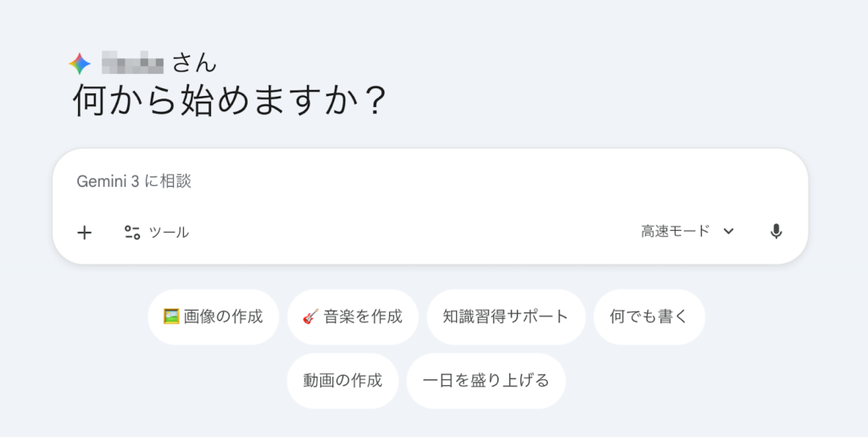Click the picture emoji on 画像の作成 chip

click(x=171, y=317)
